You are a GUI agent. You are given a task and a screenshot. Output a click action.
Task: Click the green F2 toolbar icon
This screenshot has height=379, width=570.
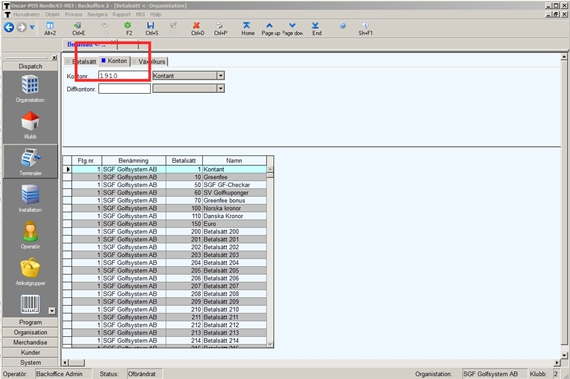point(128,25)
